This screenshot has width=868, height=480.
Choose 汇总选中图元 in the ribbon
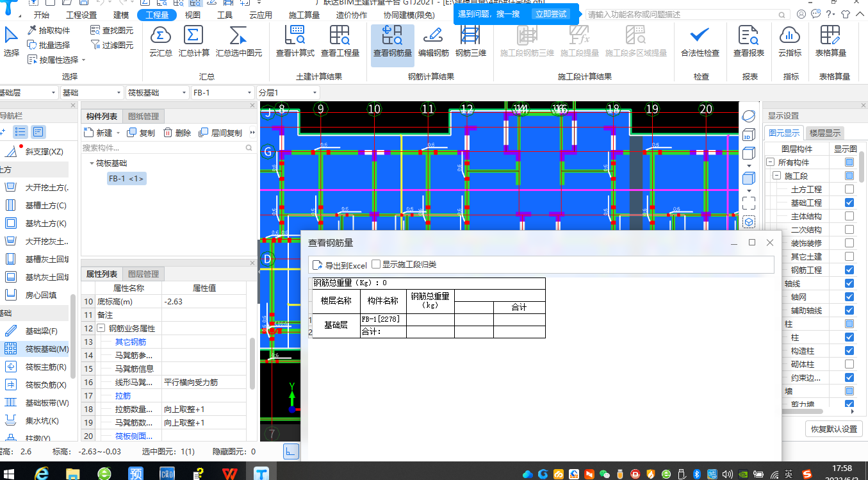point(239,42)
